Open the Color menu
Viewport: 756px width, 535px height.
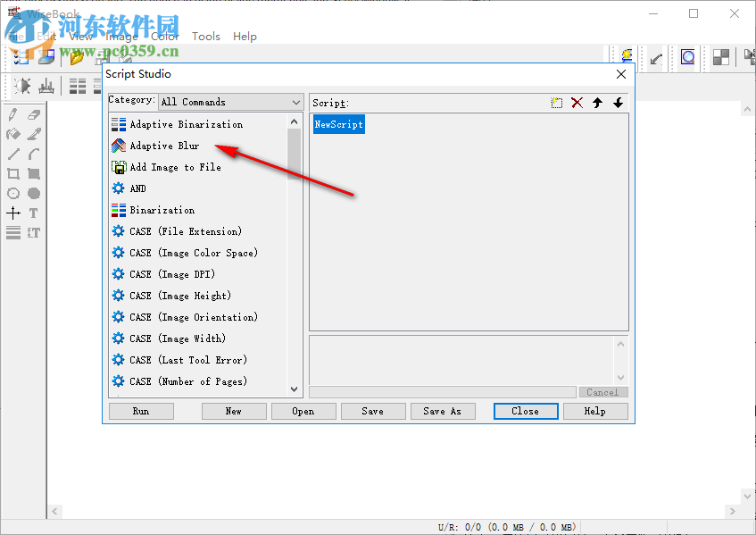click(165, 37)
